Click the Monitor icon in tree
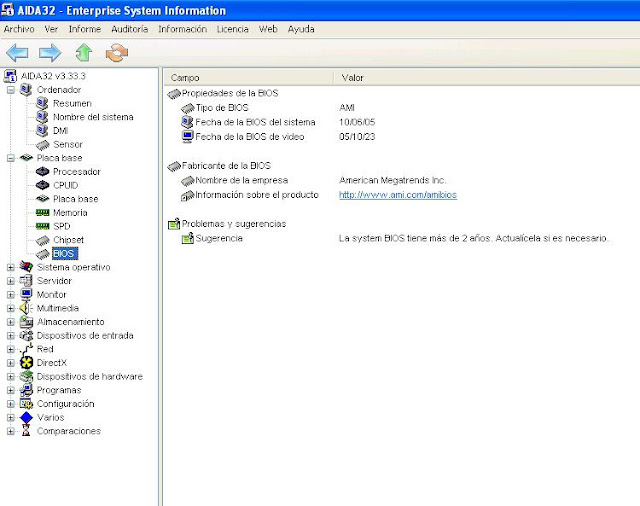Viewport: 640px width, 506px height. point(26,294)
